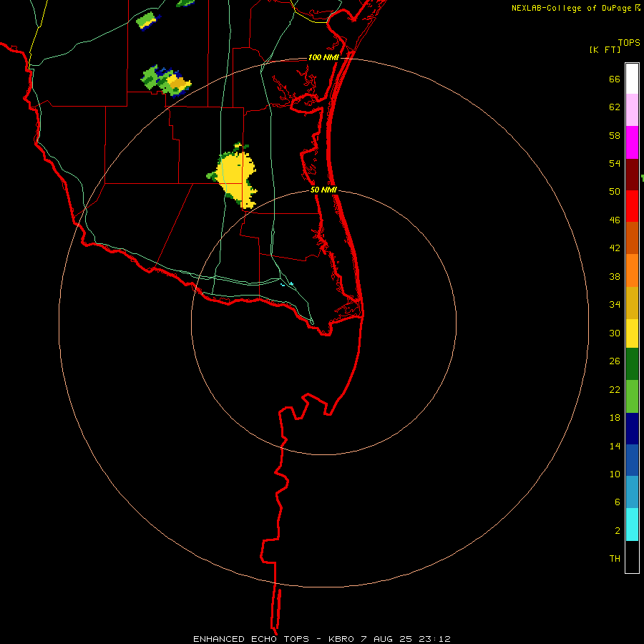Click the "62" legend value
This screenshot has height=644, width=644.
click(615, 107)
